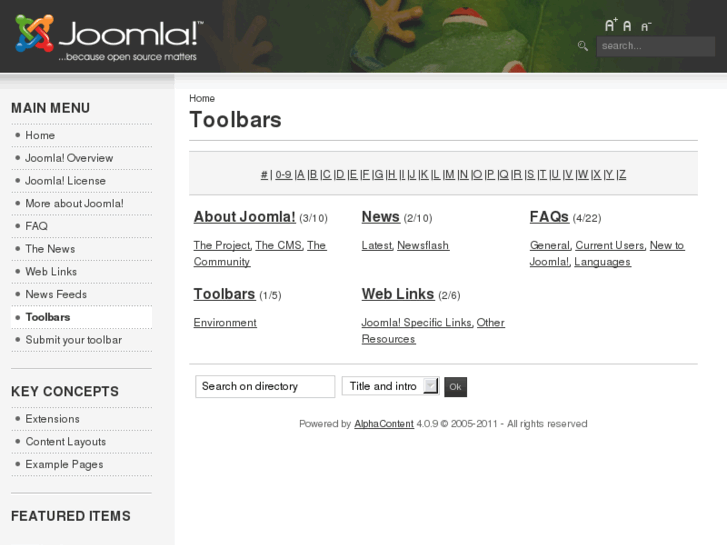Filter directory by letter C
Screen dimensions: 727x545
click(327, 174)
